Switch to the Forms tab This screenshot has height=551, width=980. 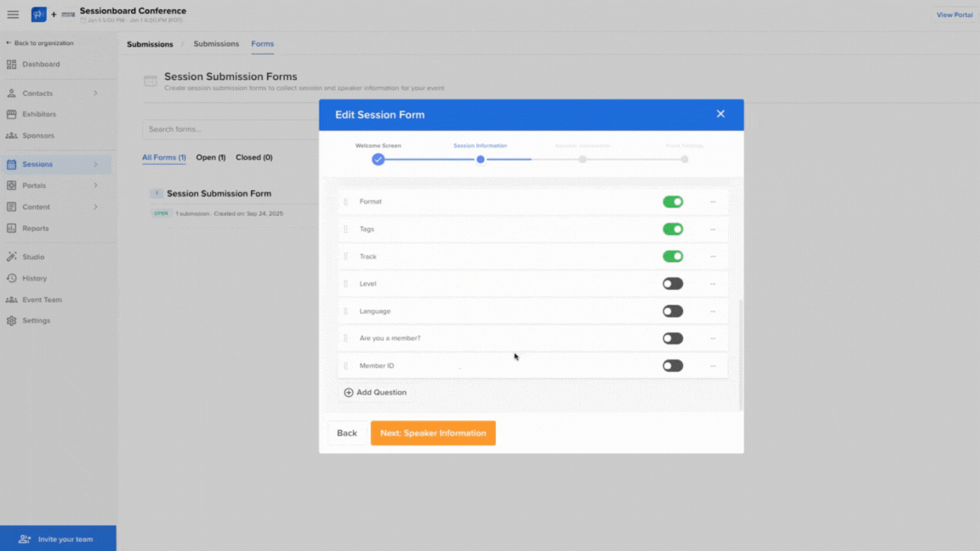[x=262, y=43]
